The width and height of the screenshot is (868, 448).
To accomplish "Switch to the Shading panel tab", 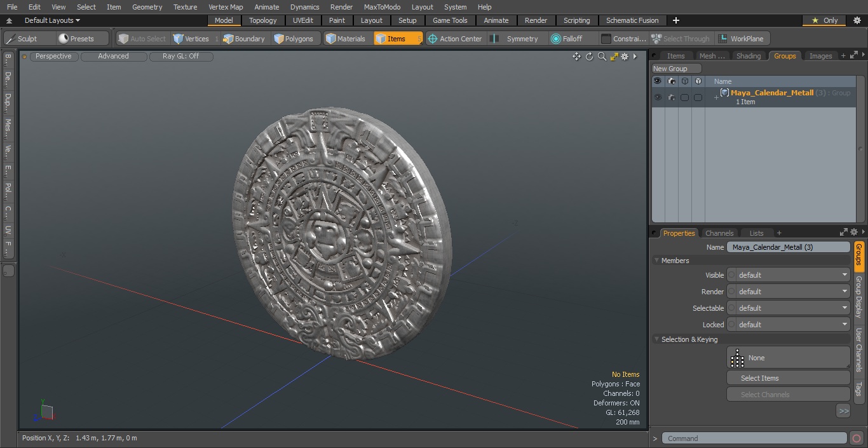I will pyautogui.click(x=749, y=56).
